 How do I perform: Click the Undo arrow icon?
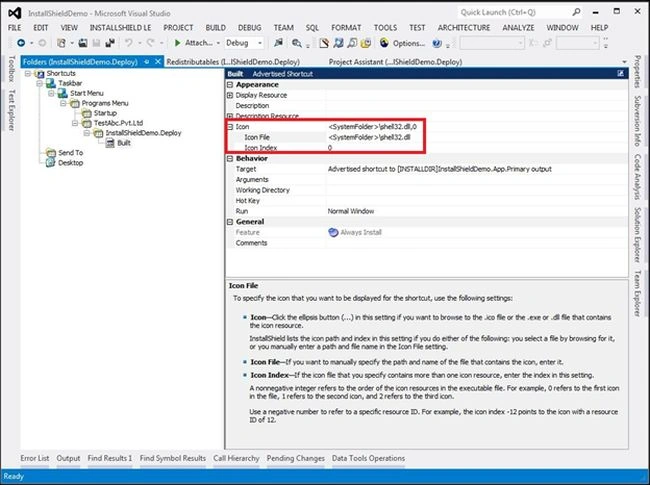129,43
